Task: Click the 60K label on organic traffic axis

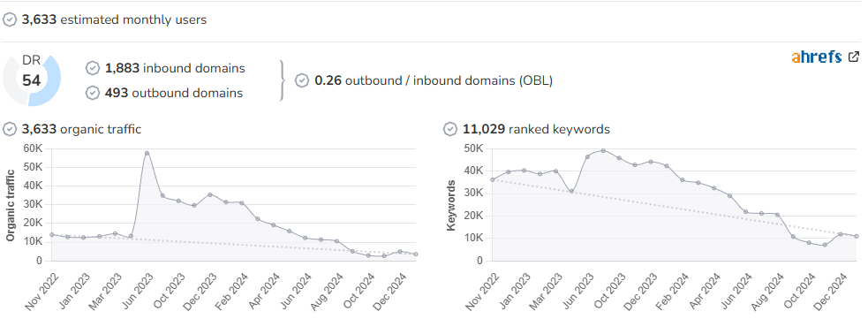Action: click(32, 148)
